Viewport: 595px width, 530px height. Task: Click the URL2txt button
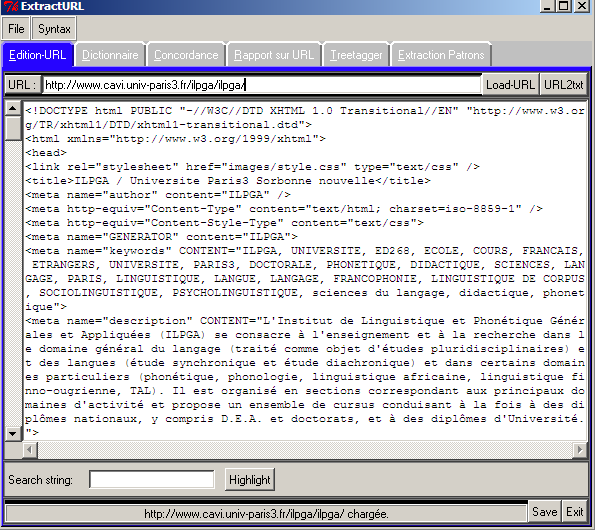(x=564, y=85)
